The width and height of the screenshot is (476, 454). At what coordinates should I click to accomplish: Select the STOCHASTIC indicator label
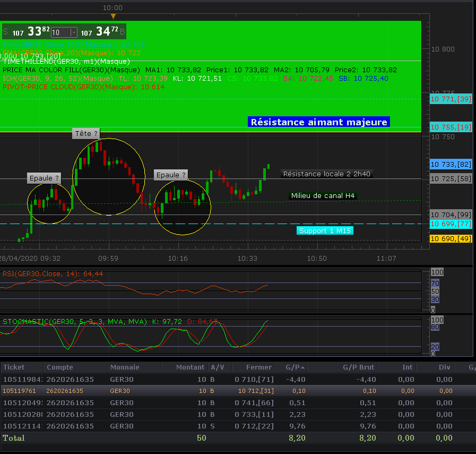point(74,321)
